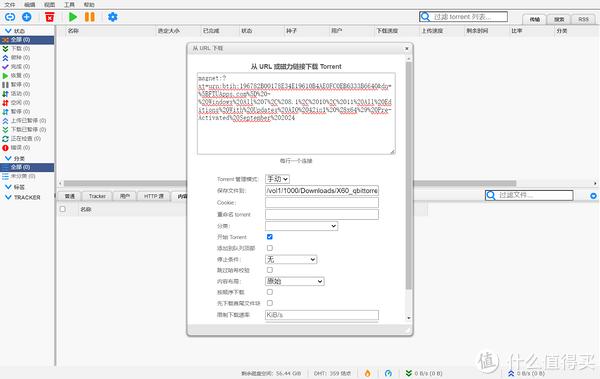Select the red-arrows 空闲 (inactive) status filter
Screen dimensions: 600x379
pos(27,103)
